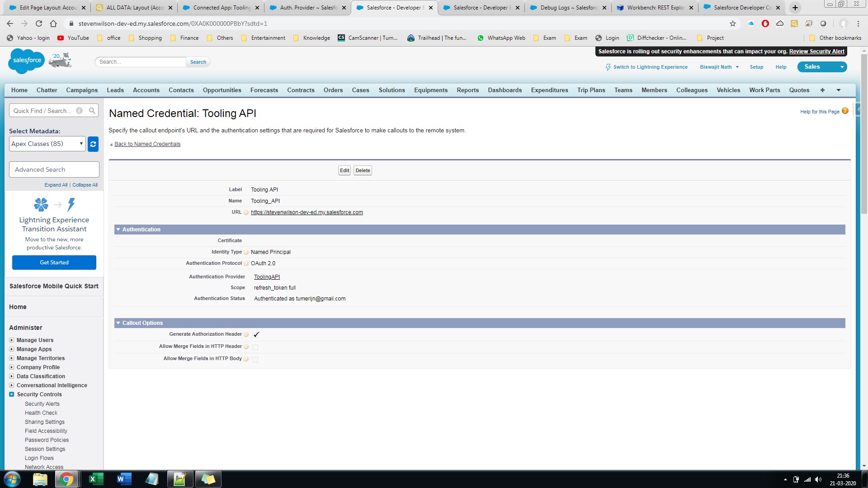Go to the Accounts tab
The height and width of the screenshot is (488, 868).
coord(146,90)
